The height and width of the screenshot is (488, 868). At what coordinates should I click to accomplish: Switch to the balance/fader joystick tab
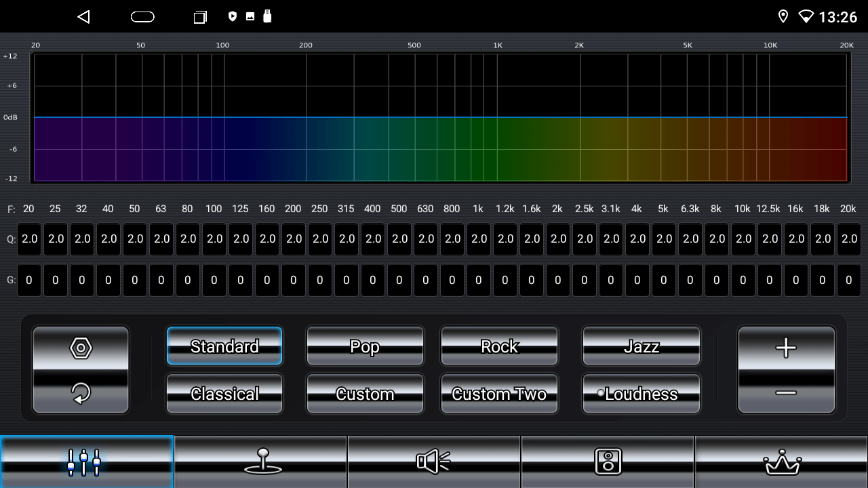coord(260,462)
